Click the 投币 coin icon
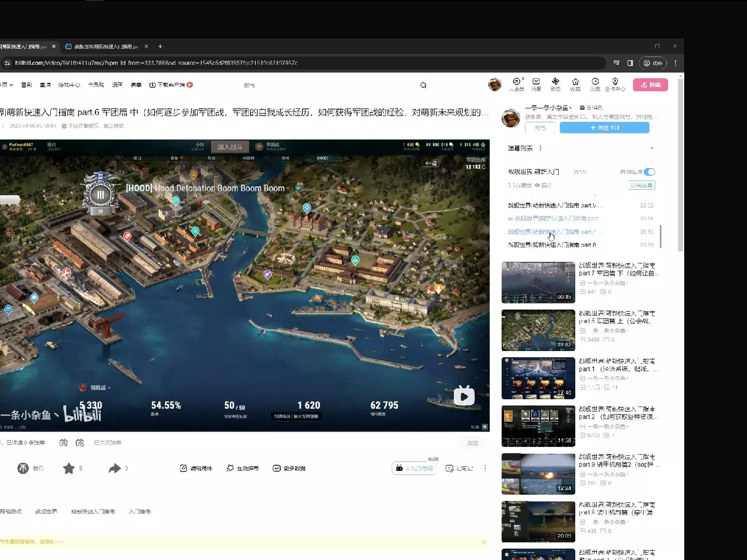Image resolution: width=747 pixels, height=560 pixels. pos(23,468)
